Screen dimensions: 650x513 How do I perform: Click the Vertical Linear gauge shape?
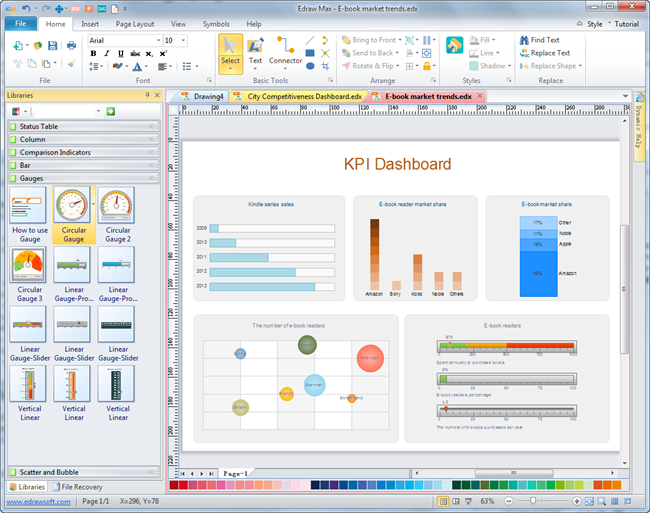click(x=28, y=393)
